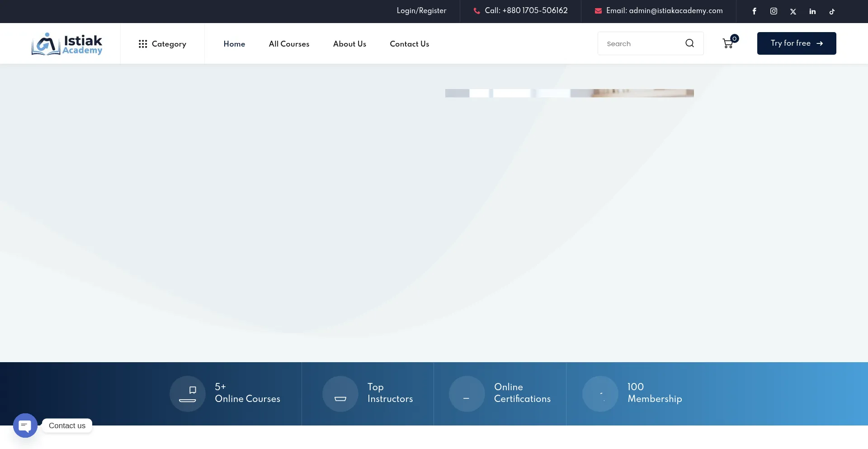
Task: Click the Try for free button
Action: [x=796, y=43]
